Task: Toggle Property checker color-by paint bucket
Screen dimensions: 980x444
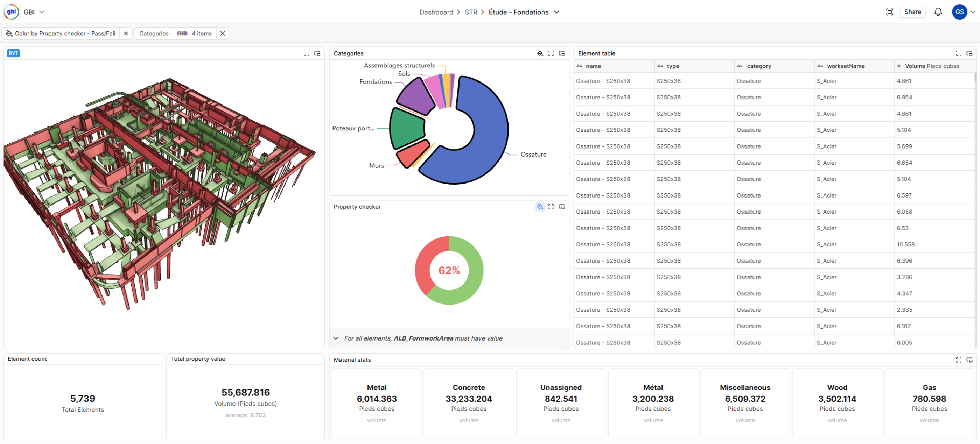Action: tap(539, 206)
